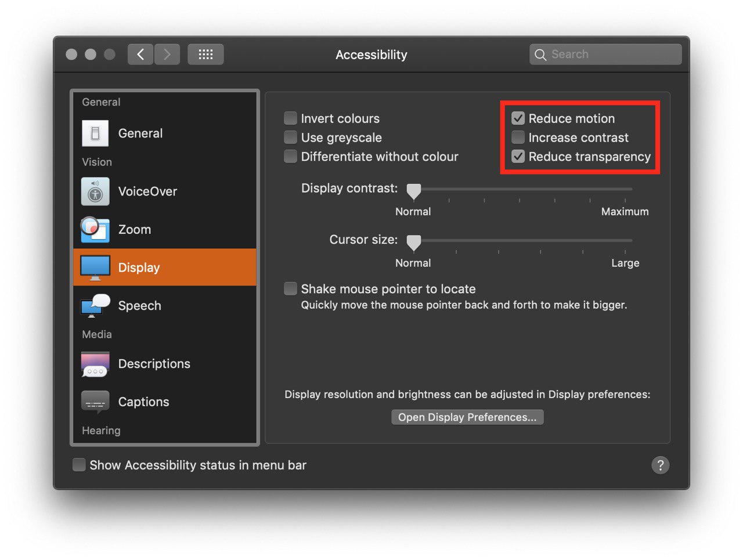
Task: Enable Shake mouse pointer to locate
Action: point(290,289)
